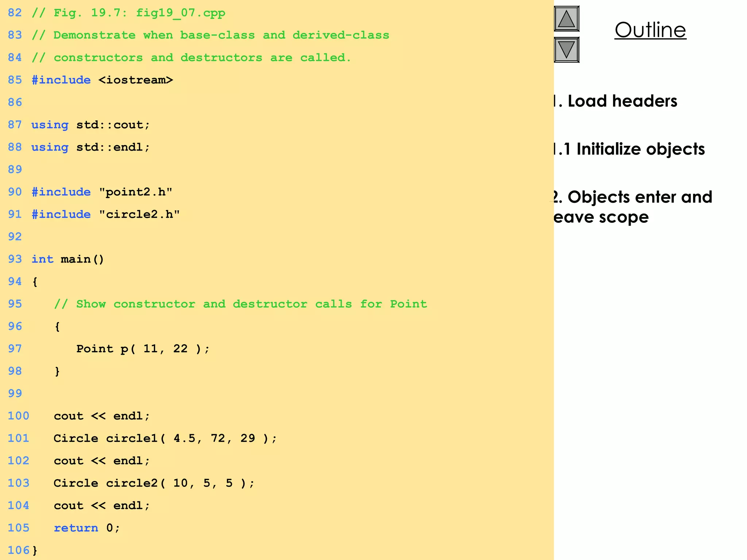
Task: Click the opening brace on line 94
Action: [x=35, y=282]
